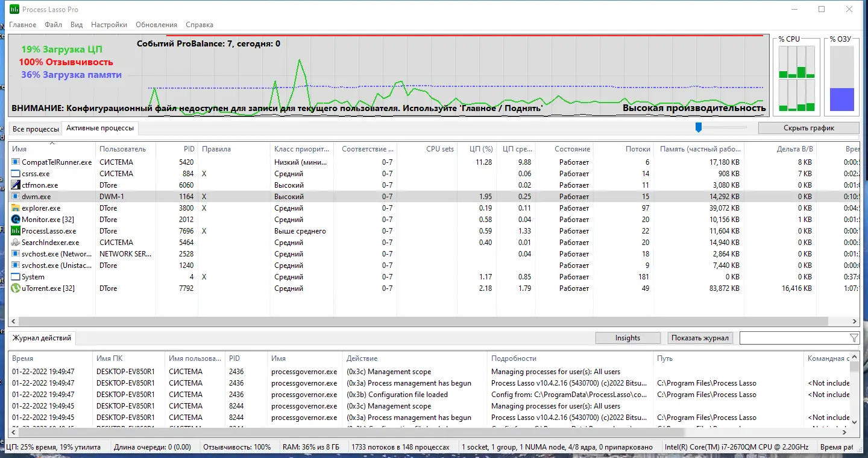Sort by Класс приоритета column header

coord(301,148)
